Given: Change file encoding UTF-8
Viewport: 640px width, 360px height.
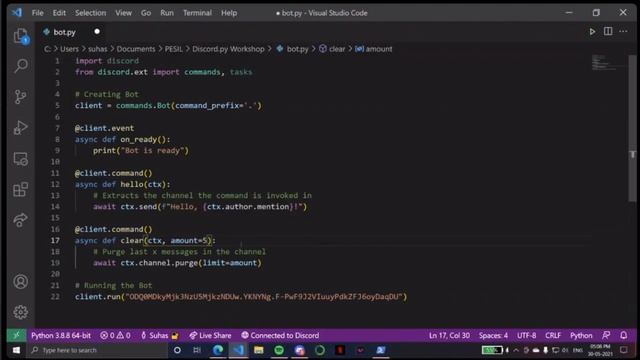Looking at the screenshot, I should [527, 335].
